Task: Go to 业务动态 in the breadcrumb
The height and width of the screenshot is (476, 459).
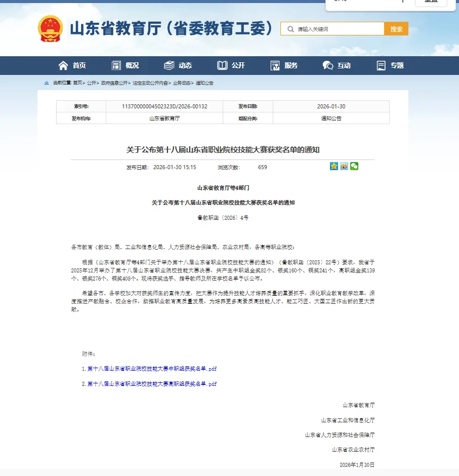Action: tap(182, 83)
